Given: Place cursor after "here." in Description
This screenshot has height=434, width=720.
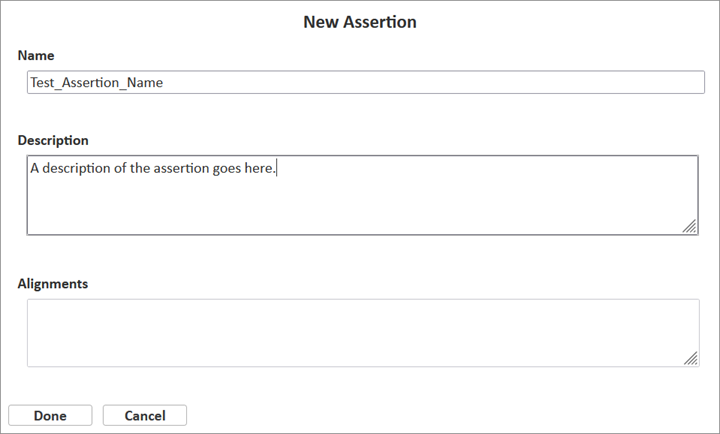Looking at the screenshot, I should coord(276,168).
